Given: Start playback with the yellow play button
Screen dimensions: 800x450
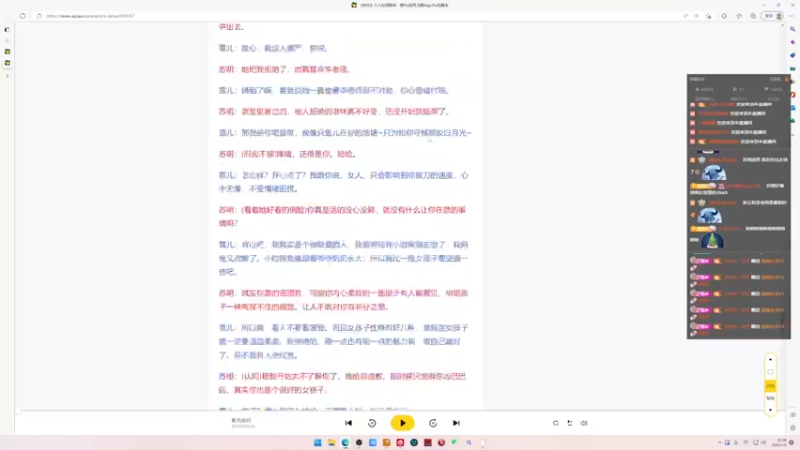Looking at the screenshot, I should [x=402, y=423].
